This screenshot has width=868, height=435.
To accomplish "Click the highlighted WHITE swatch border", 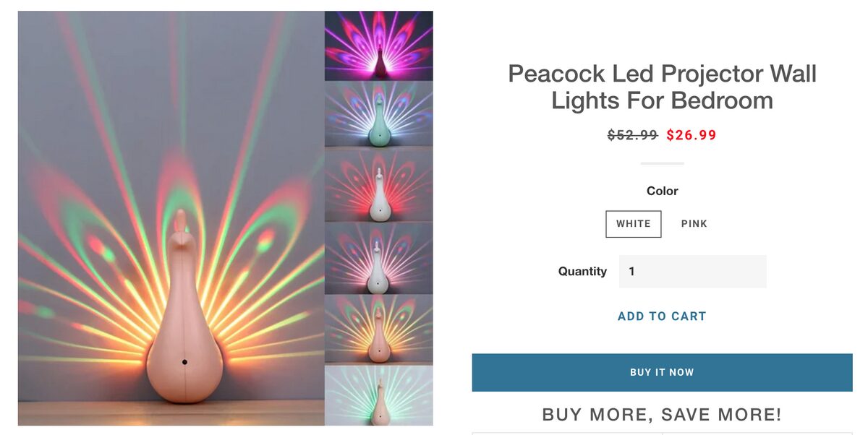I will [x=634, y=223].
